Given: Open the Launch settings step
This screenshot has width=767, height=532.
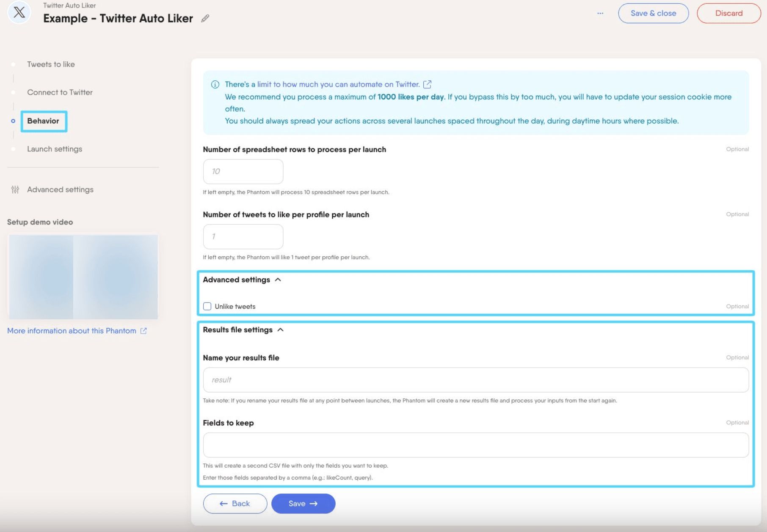Looking at the screenshot, I should pos(55,149).
